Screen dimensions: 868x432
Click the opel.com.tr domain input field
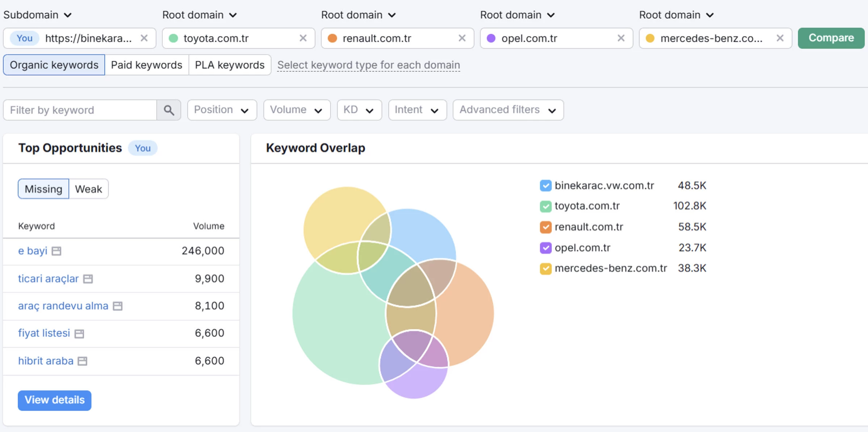click(556, 38)
